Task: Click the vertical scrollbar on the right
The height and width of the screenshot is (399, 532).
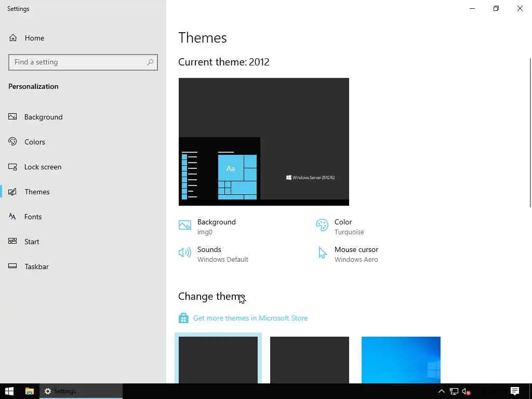Action: click(530, 132)
